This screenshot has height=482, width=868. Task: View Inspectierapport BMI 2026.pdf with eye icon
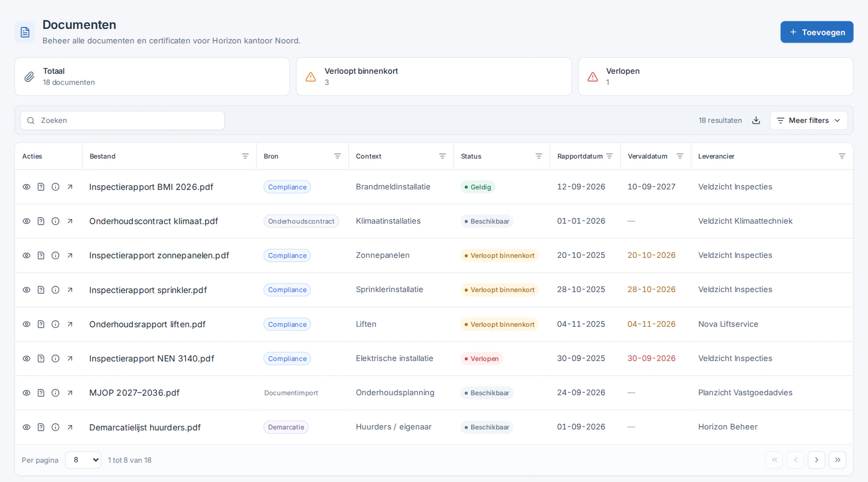27,187
